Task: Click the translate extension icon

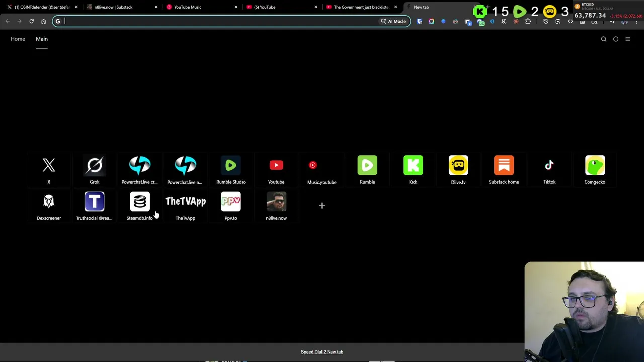Action: (504, 21)
